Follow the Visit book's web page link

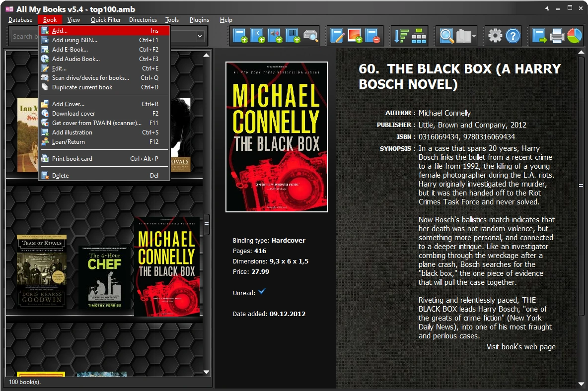pos(521,347)
